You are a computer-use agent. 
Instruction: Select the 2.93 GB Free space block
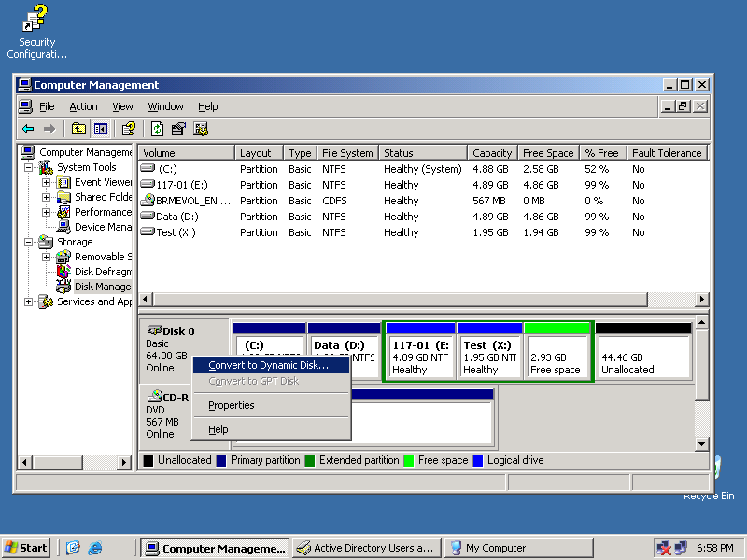557,351
